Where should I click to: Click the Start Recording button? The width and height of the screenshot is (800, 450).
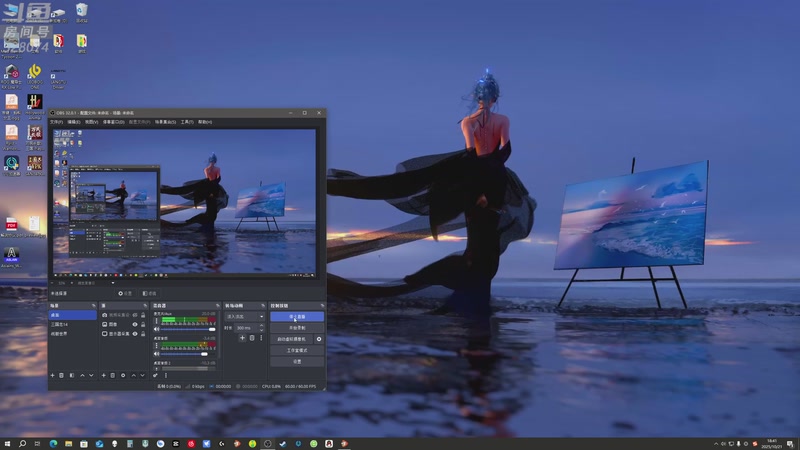click(297, 328)
